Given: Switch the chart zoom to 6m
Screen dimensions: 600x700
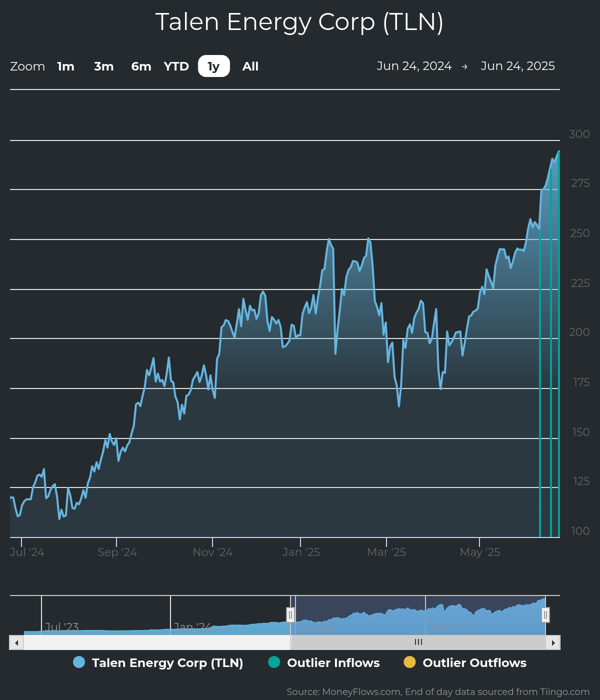Looking at the screenshot, I should (x=141, y=66).
